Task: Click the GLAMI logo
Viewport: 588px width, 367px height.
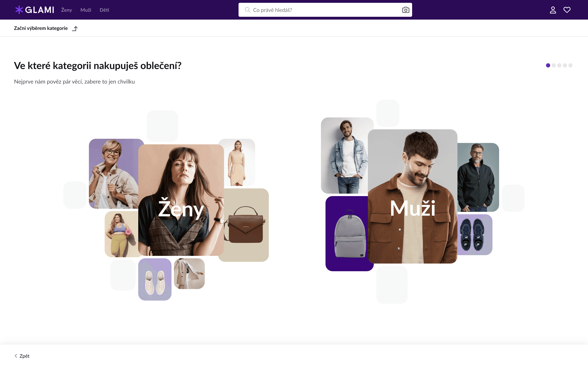Action: [34, 10]
